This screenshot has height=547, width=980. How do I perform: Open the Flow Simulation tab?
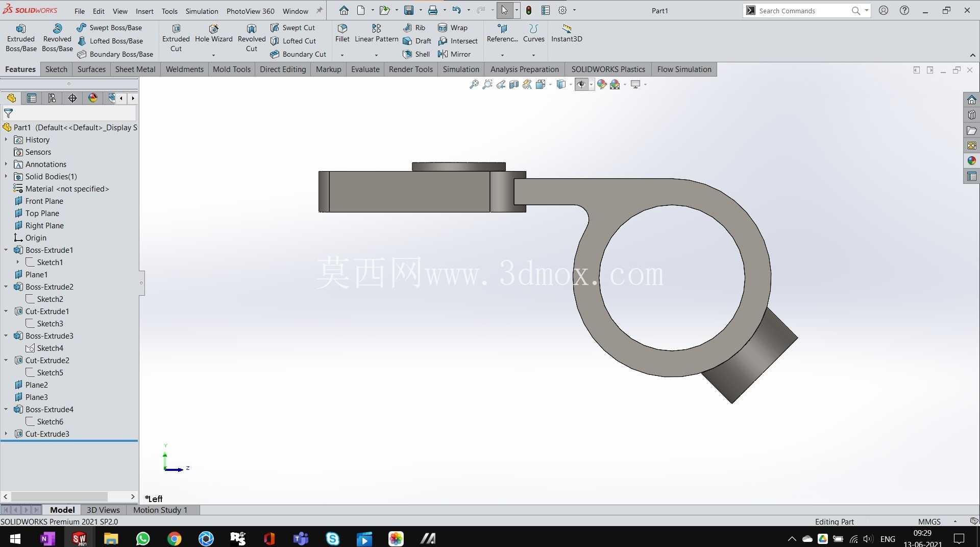(684, 69)
